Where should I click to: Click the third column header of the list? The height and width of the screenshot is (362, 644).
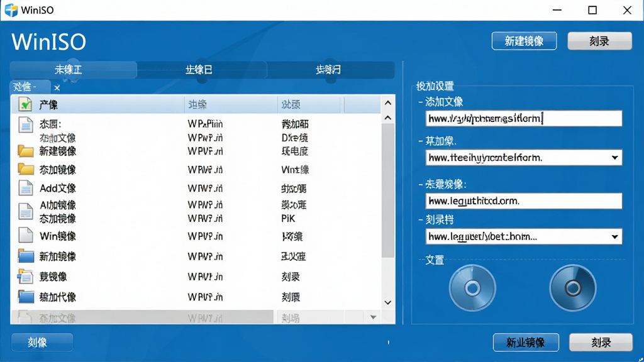click(309, 104)
